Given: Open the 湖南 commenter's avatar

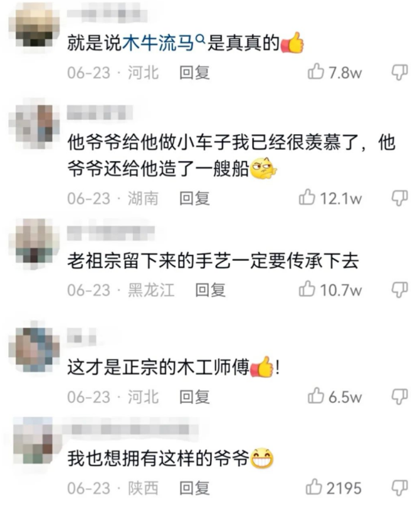Looking at the screenshot, I should tap(34, 125).
